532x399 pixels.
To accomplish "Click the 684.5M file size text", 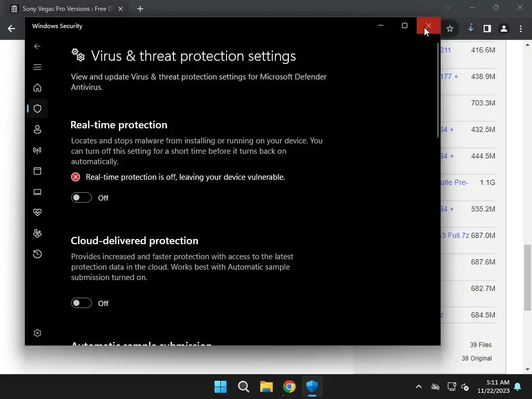I will click(x=483, y=315).
